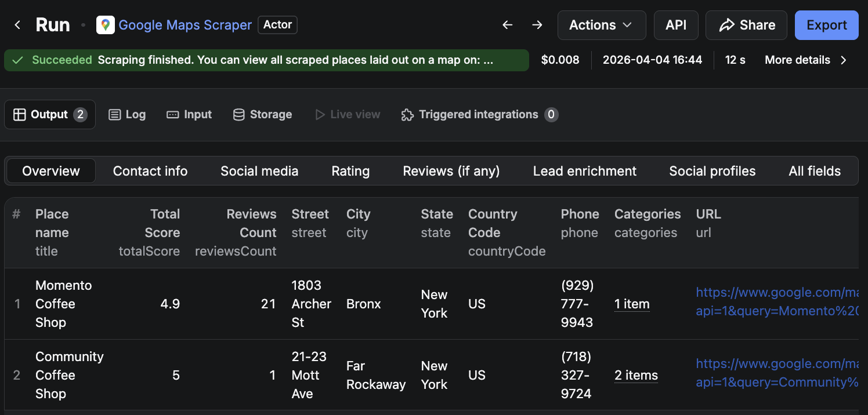The height and width of the screenshot is (415, 868).
Task: Click the Google Maps Scraper pin icon
Action: click(104, 25)
